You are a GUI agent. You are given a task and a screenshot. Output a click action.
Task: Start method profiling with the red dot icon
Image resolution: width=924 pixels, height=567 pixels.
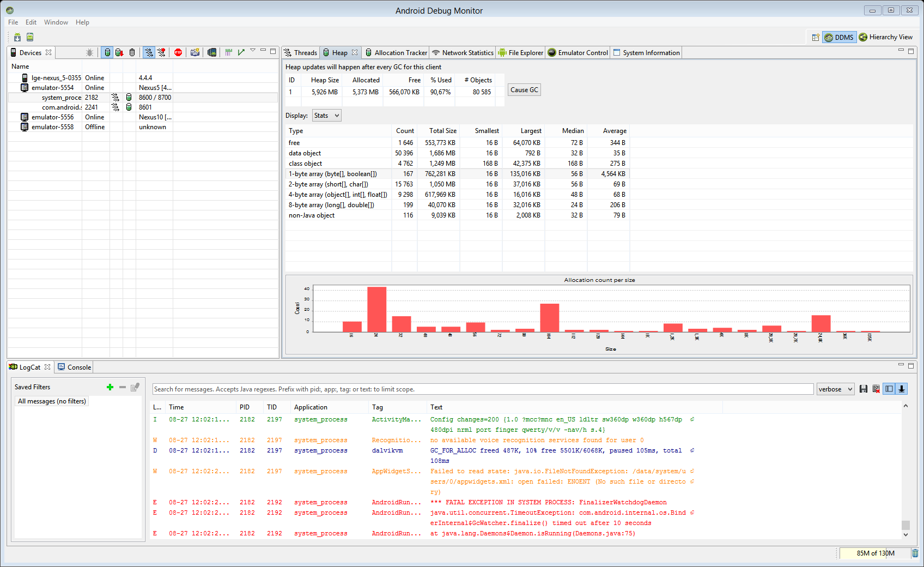[x=161, y=52]
